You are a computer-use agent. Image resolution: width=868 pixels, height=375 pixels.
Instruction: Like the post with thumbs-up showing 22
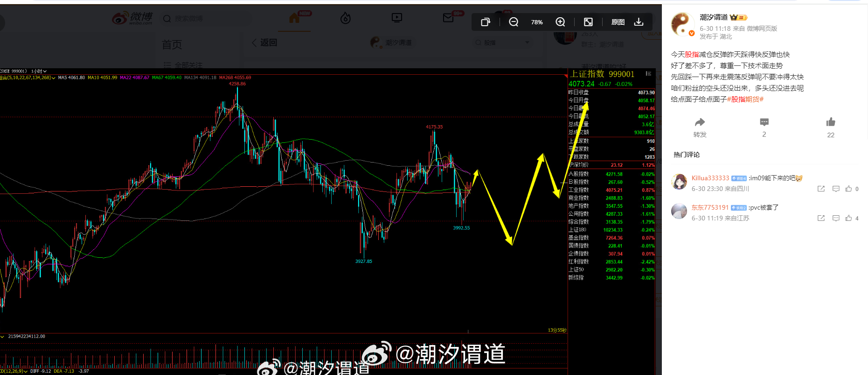pos(831,122)
